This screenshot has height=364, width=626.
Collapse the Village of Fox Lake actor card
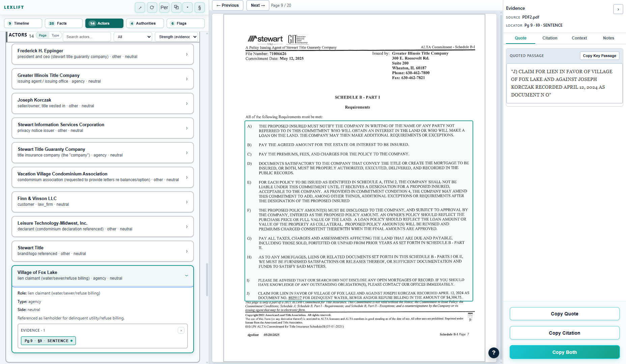click(x=187, y=276)
